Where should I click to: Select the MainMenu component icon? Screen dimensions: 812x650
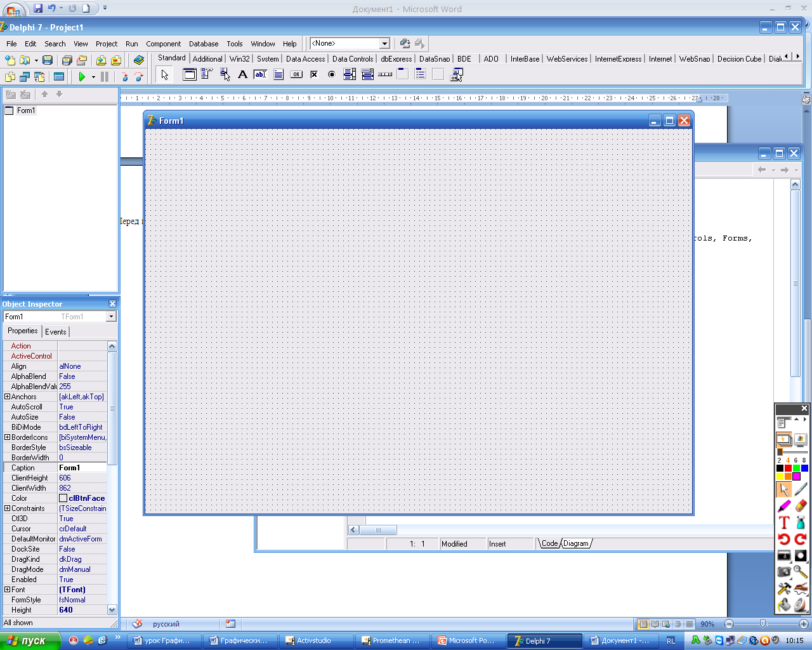207,74
